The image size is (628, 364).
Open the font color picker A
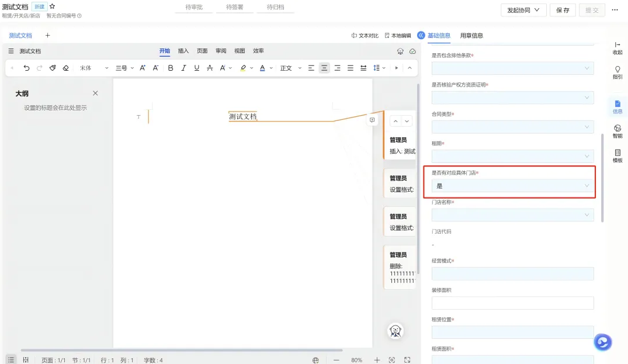(262, 68)
